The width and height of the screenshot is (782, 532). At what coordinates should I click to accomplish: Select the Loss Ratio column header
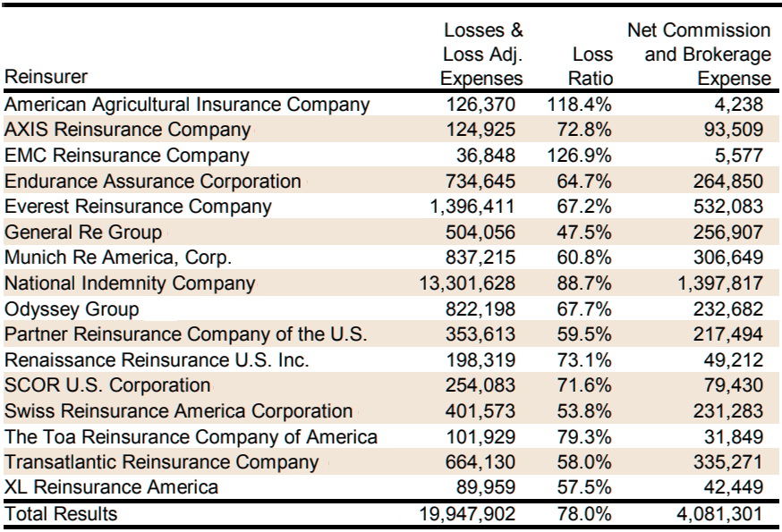click(x=591, y=66)
